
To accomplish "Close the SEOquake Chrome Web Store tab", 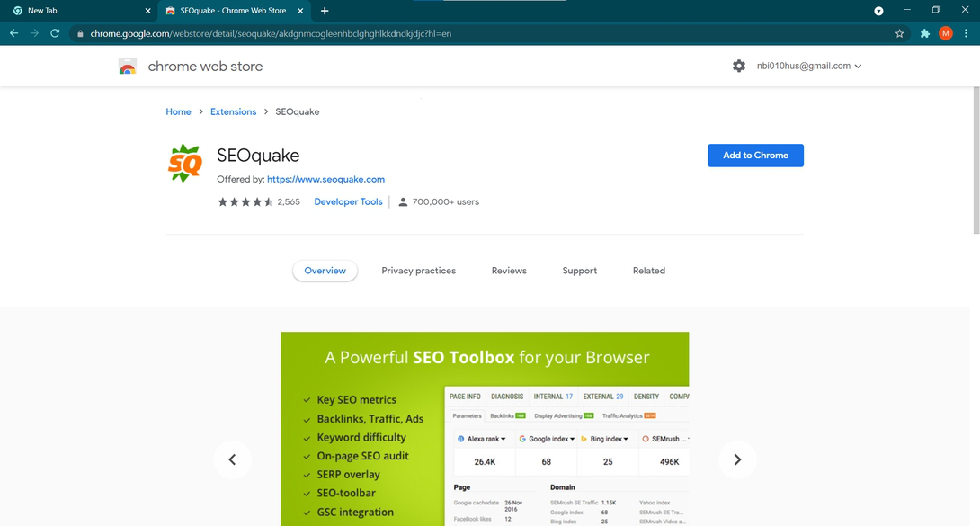I will point(300,11).
